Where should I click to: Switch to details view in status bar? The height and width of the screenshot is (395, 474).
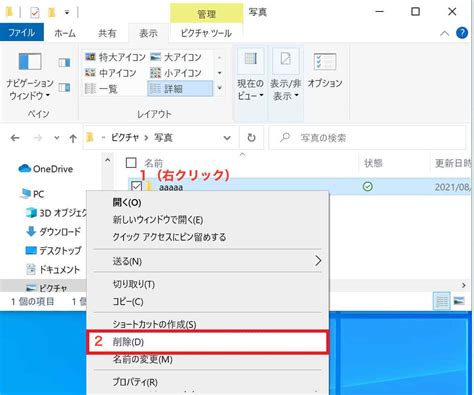pos(442,301)
